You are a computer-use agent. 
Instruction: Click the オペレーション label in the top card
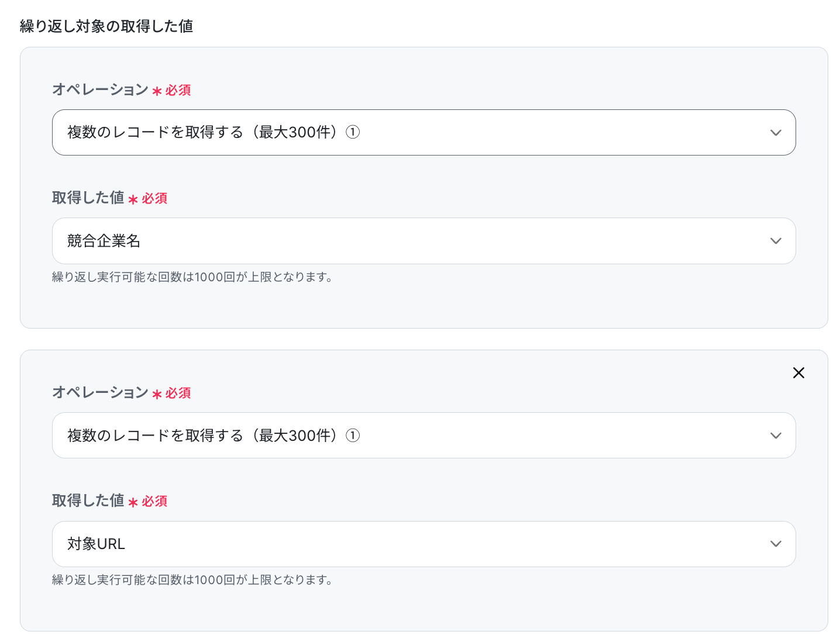click(x=100, y=89)
